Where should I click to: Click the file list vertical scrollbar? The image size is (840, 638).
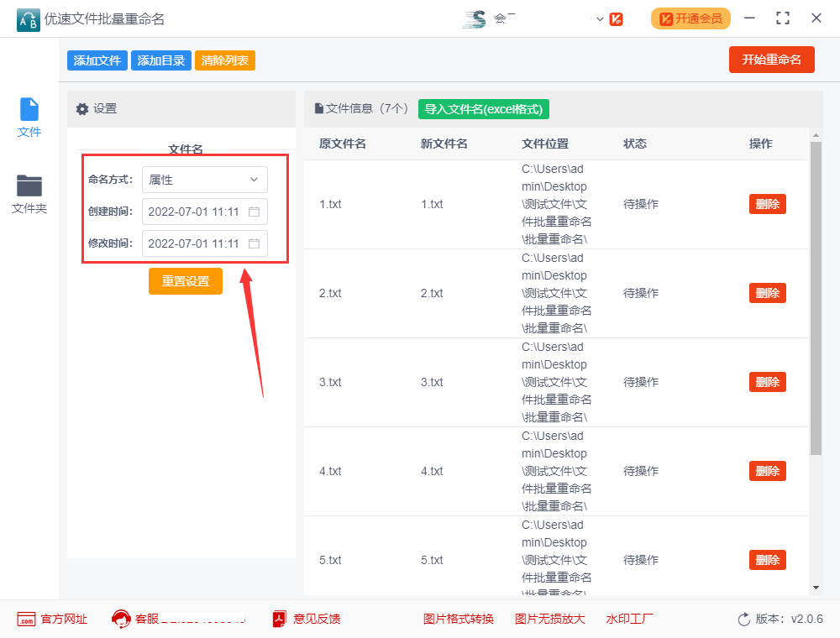[816, 298]
